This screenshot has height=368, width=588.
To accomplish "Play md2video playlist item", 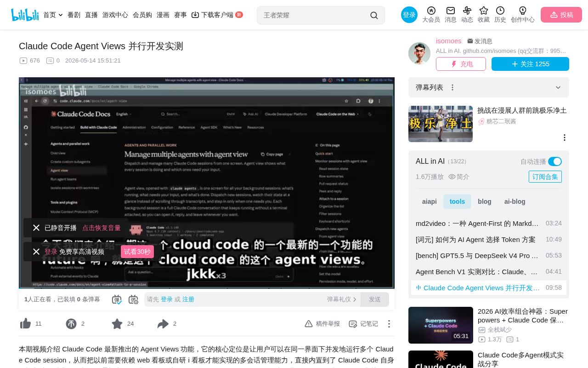I will point(489,223).
